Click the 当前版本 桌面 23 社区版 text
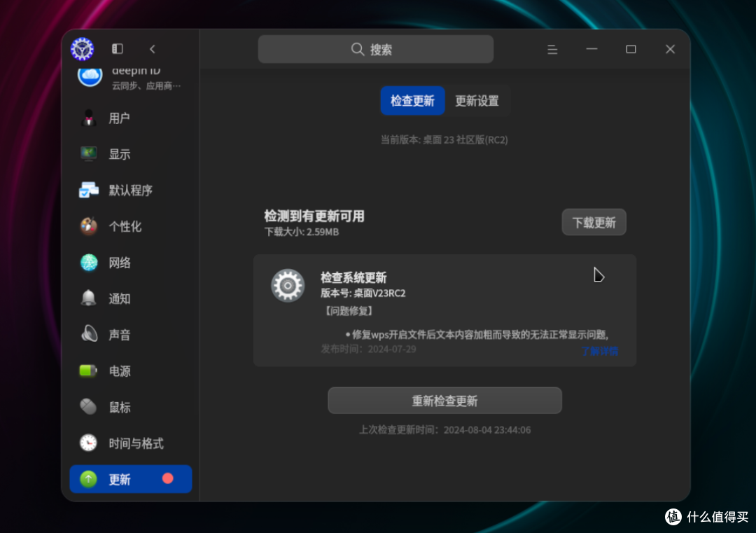This screenshot has width=756, height=533. pos(444,140)
